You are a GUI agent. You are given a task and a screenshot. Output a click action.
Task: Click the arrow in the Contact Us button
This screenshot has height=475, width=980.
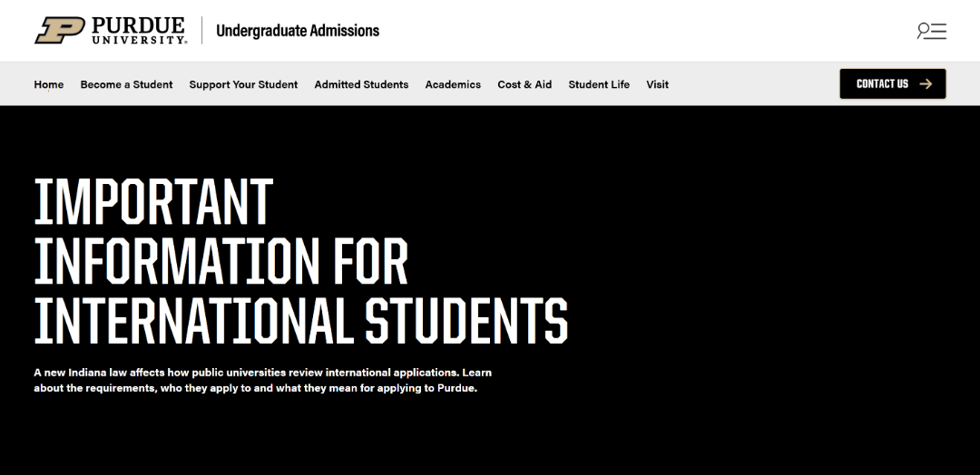(926, 83)
